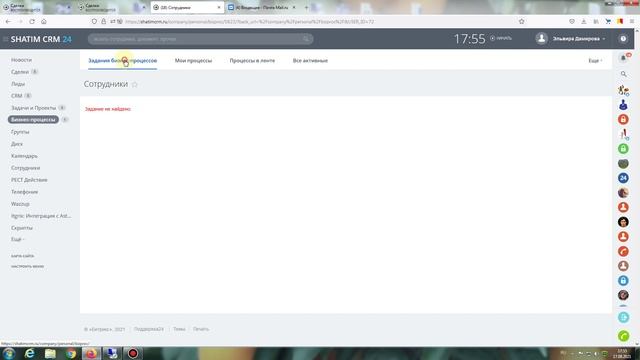Click the карта сайта link
The image size is (640, 360).
(x=22, y=256)
